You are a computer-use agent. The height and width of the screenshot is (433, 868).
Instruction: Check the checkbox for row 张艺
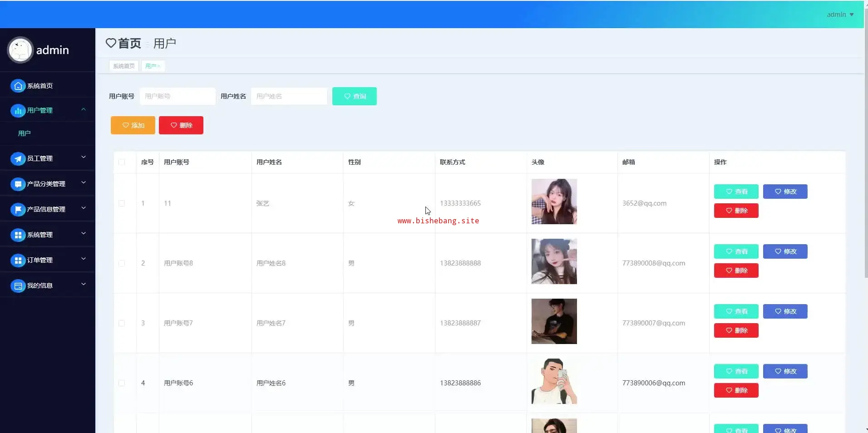(x=122, y=203)
